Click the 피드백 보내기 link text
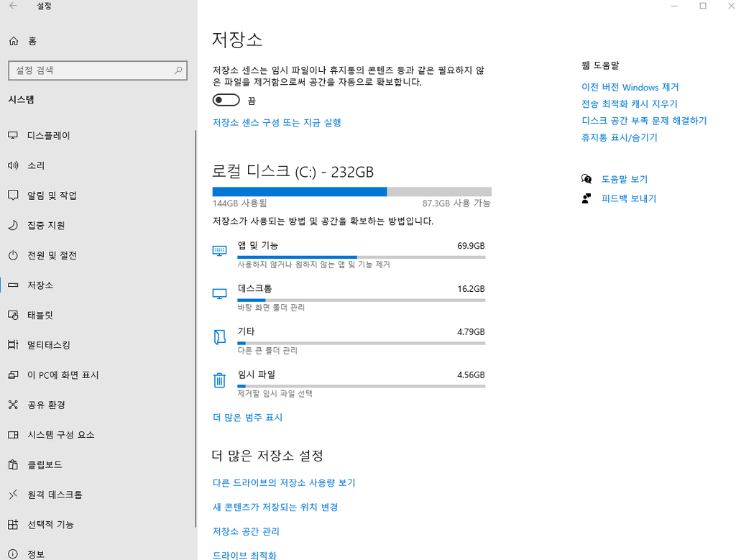Screen dimensions: 736x560 (x=628, y=198)
